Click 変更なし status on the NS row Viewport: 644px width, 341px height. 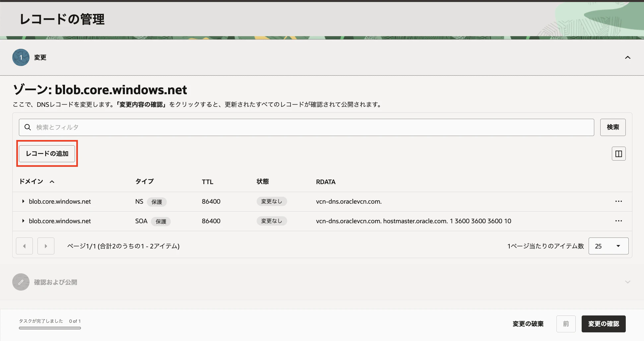point(272,201)
